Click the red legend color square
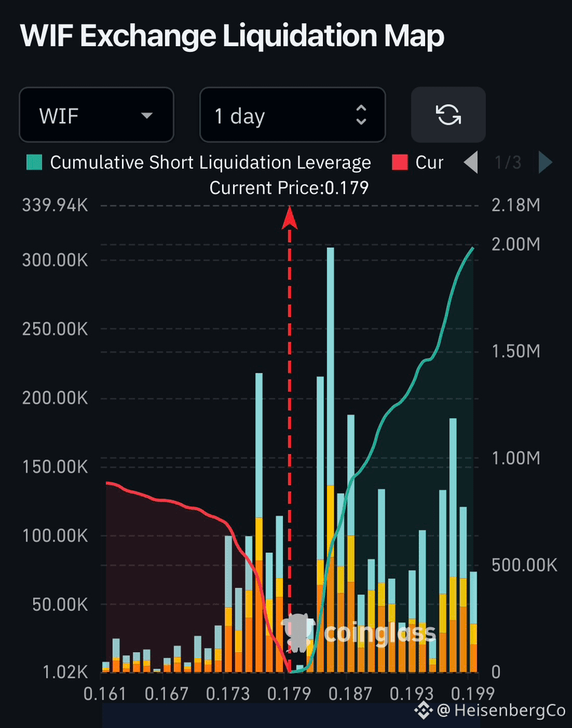Screen dimensions: 572x728 pos(400,162)
